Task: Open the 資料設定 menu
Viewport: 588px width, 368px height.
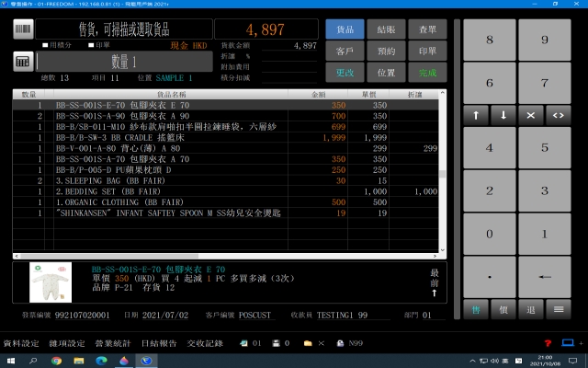Action: (x=21, y=343)
